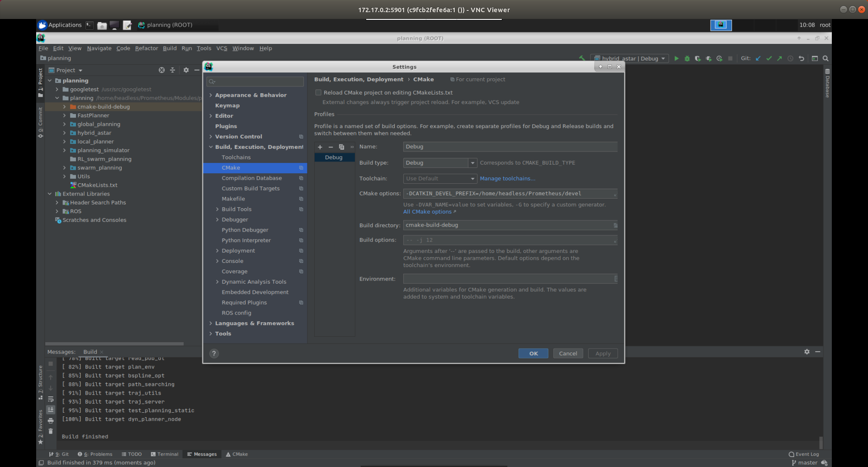Open hybrid_astar | Debug run configuration dropdown
This screenshot has width=868, height=467.
(x=630, y=58)
